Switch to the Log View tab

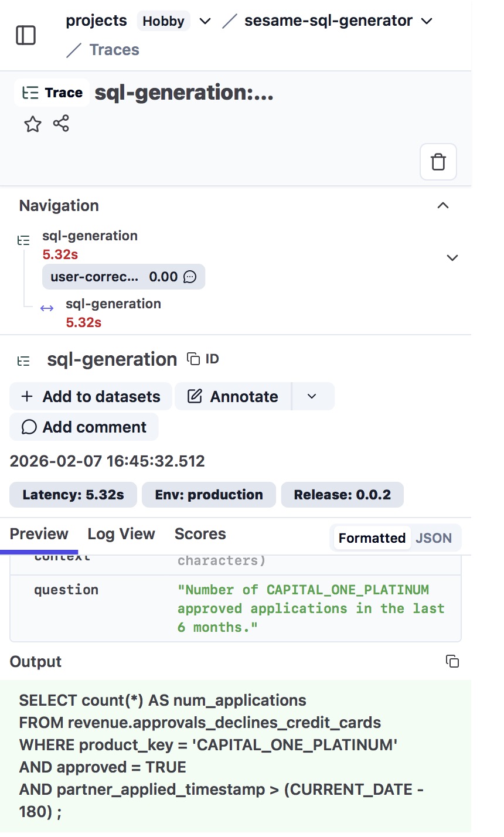[x=121, y=534]
